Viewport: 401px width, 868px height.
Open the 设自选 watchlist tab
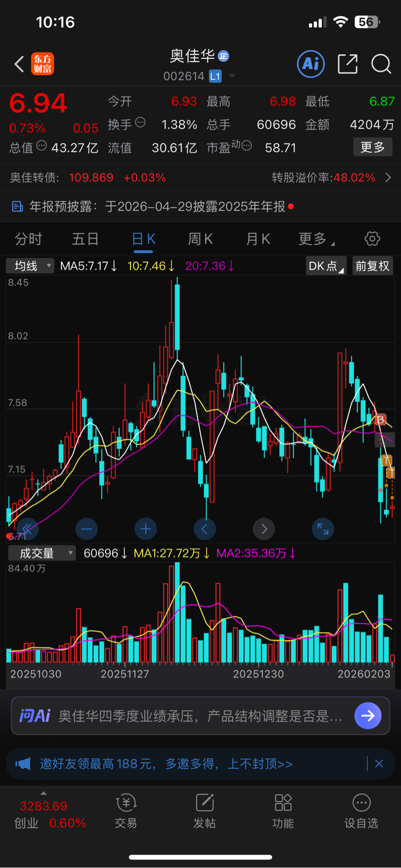[x=361, y=812]
